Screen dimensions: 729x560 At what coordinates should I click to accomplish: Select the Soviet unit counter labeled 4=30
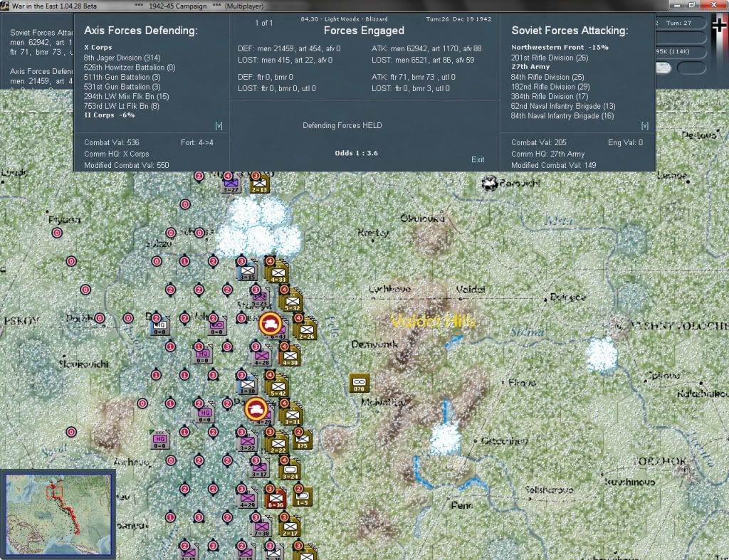(x=290, y=356)
